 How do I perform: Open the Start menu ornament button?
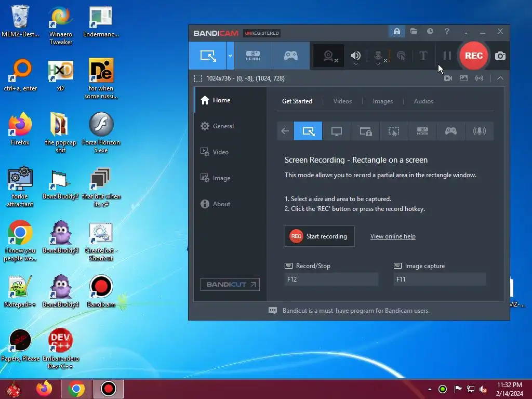14,389
